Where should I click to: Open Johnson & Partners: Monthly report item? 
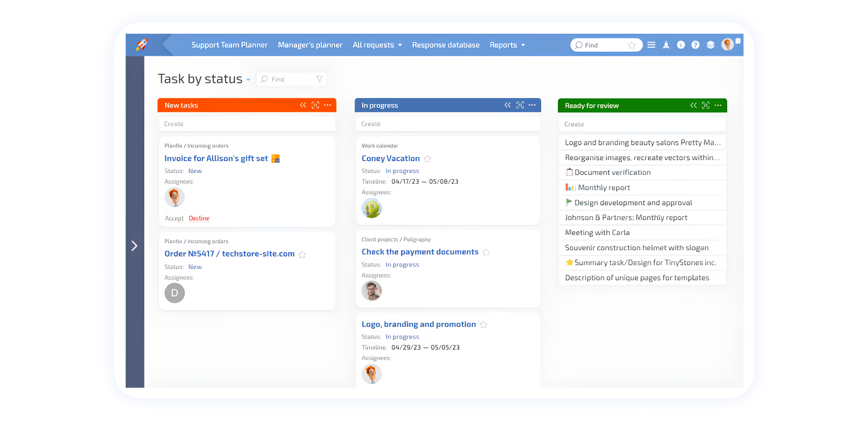(643, 218)
